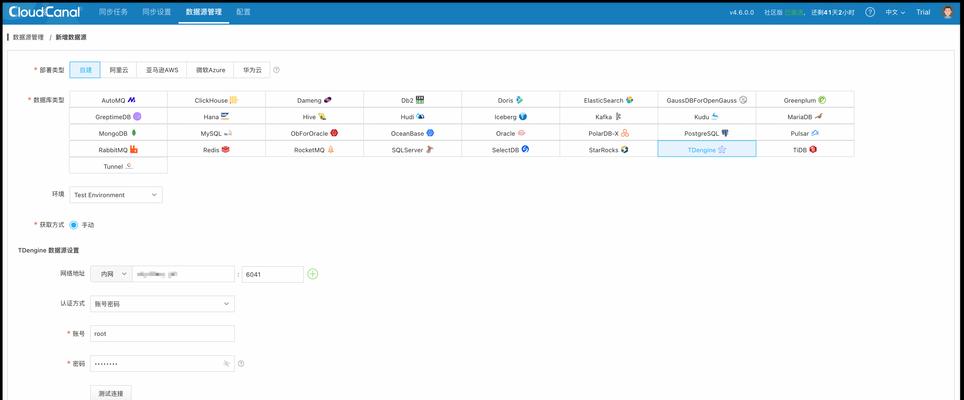The width and height of the screenshot is (964, 400).
Task: Select Doris database type
Action: (510, 100)
